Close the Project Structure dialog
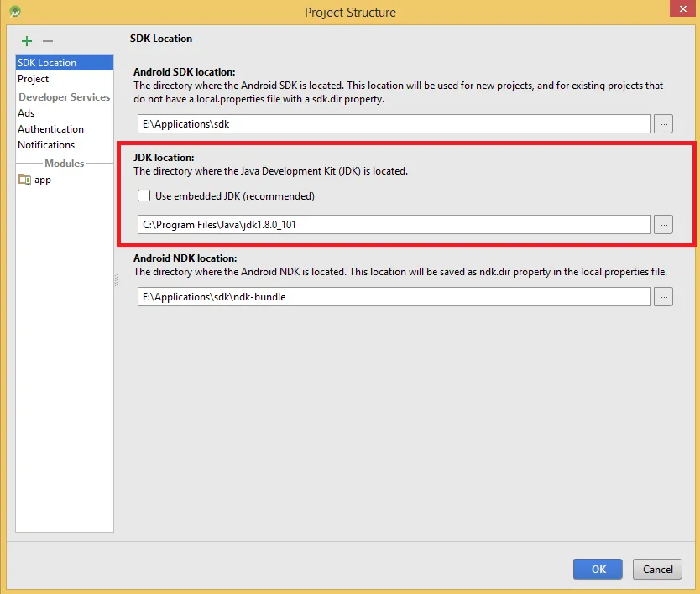This screenshot has height=594, width=700. click(x=682, y=8)
